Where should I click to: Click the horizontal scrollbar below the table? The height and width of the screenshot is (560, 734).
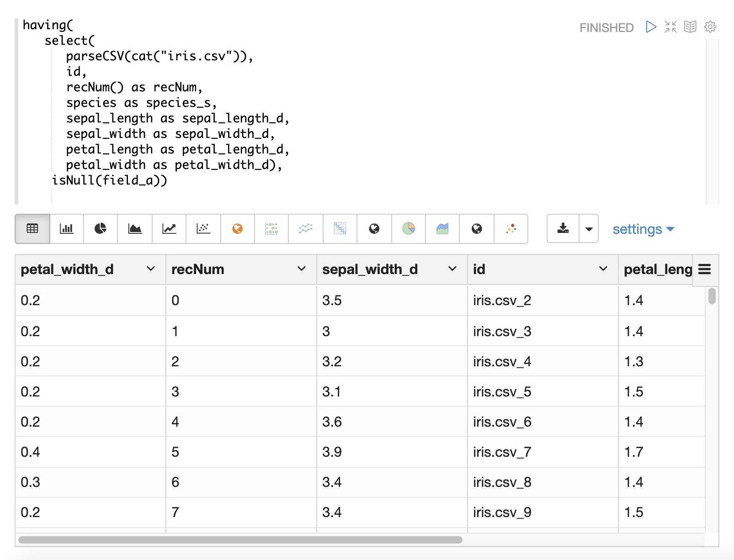[240, 540]
